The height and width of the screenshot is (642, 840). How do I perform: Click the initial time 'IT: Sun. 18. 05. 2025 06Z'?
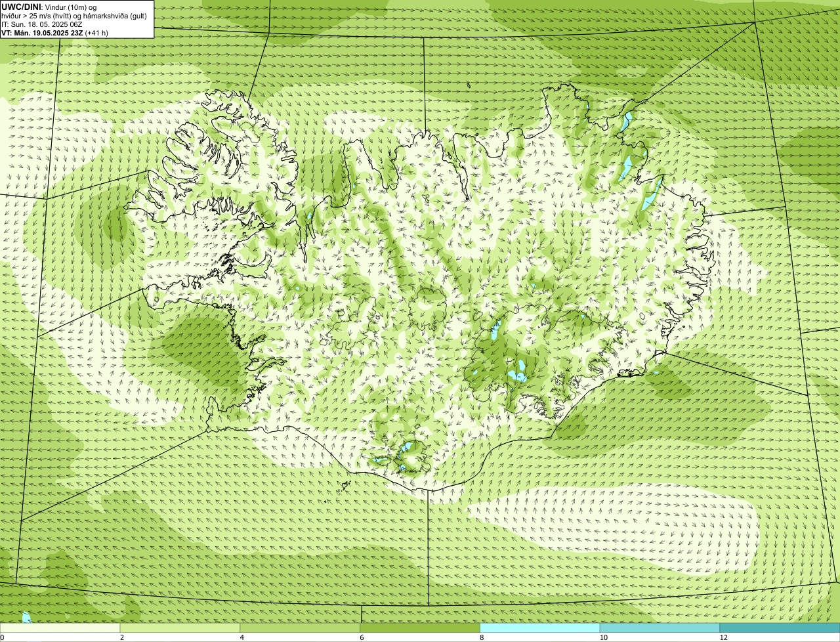click(41, 24)
